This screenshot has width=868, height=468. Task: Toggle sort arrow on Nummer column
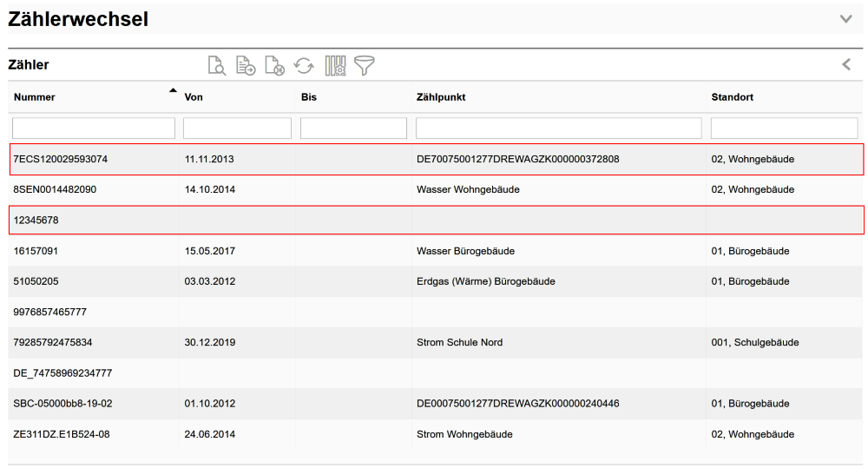(x=172, y=91)
